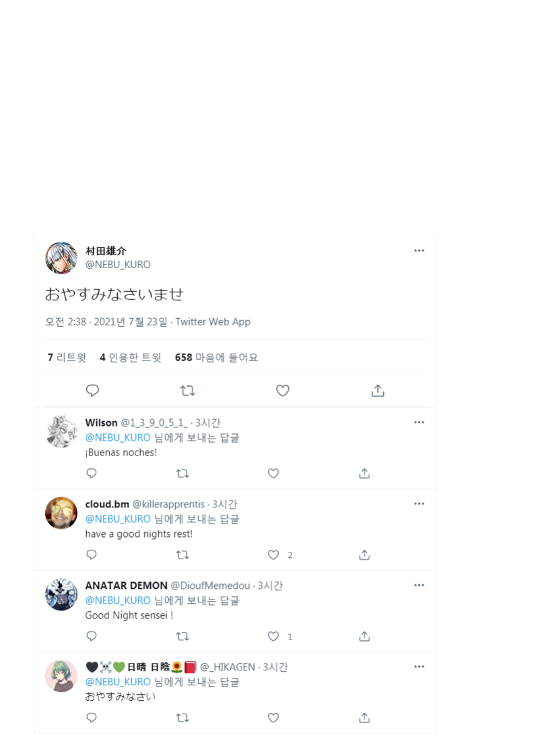Share the main tweet via share icon
This screenshot has height=756, width=534.
tap(378, 391)
